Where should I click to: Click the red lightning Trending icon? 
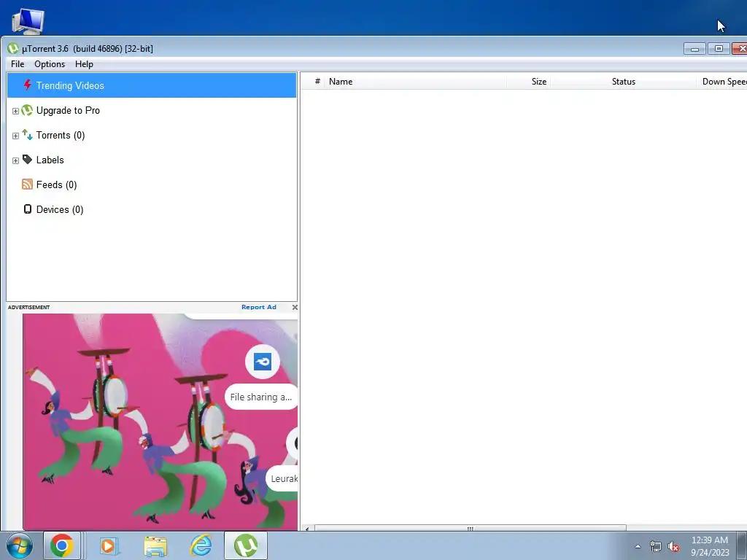[27, 85]
